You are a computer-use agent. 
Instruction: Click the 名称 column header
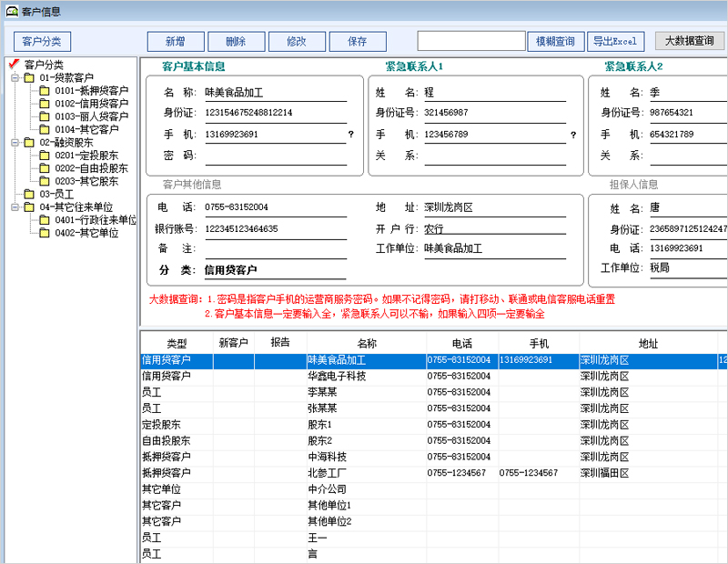367,344
